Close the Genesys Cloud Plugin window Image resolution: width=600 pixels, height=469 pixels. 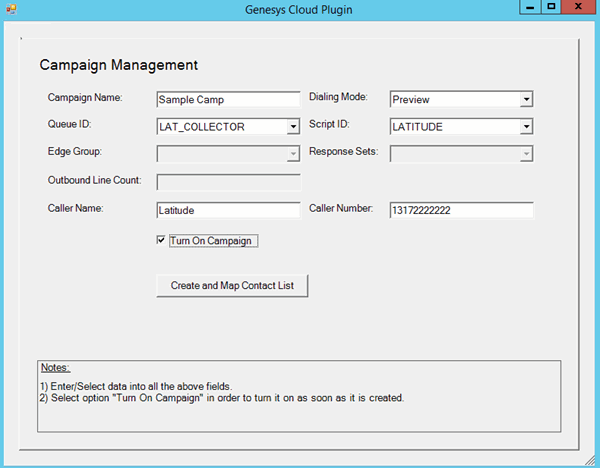(579, 7)
